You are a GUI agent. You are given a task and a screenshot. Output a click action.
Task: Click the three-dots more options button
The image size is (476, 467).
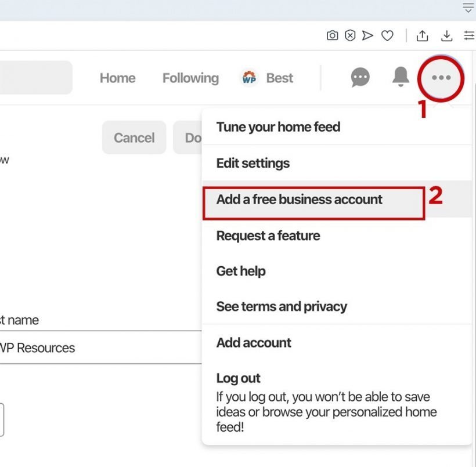click(x=441, y=78)
